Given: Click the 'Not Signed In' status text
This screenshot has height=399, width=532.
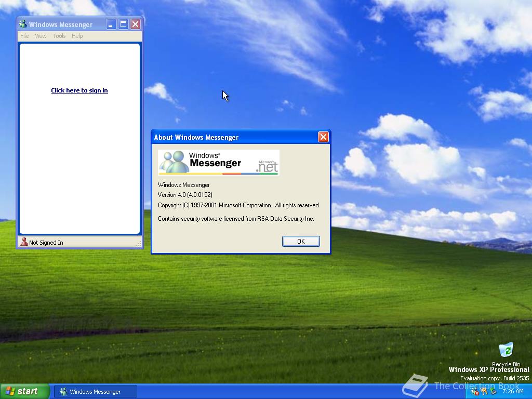Looking at the screenshot, I should coord(46,243).
